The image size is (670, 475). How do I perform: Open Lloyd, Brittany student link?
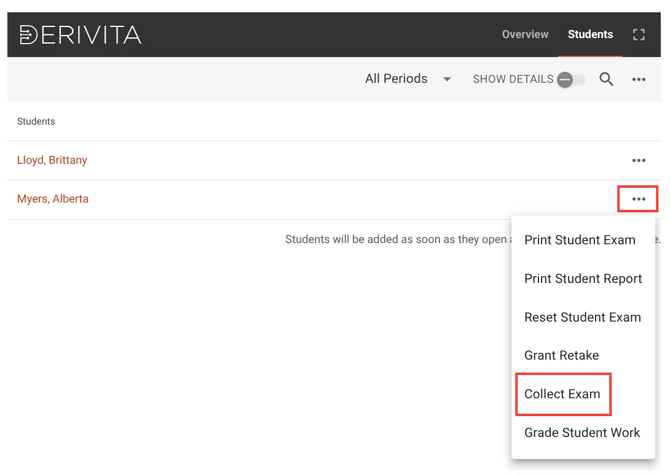click(x=52, y=160)
